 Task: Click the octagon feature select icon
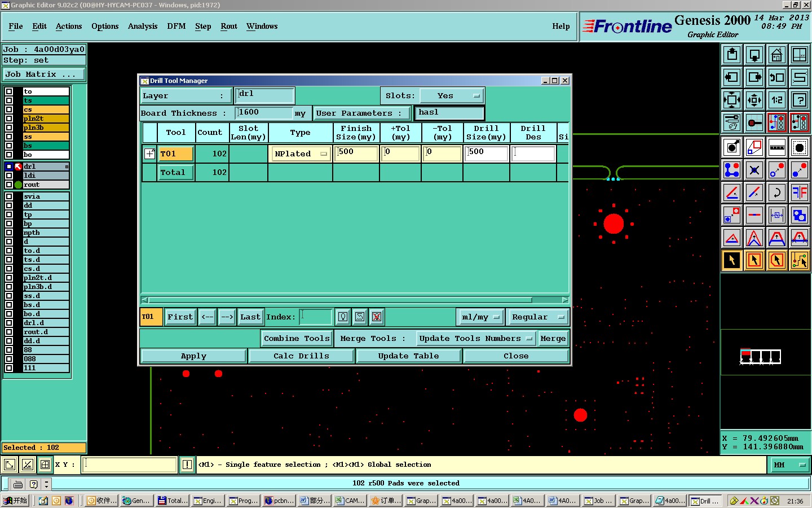799,147
